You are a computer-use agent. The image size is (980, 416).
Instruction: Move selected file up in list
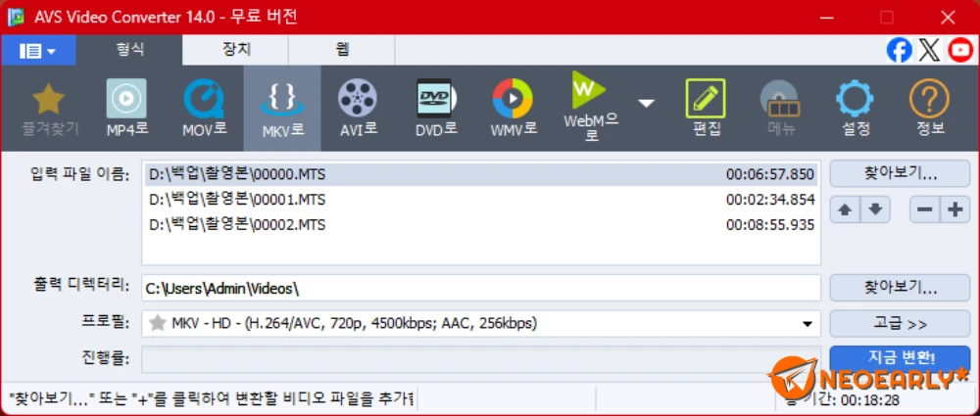click(845, 209)
